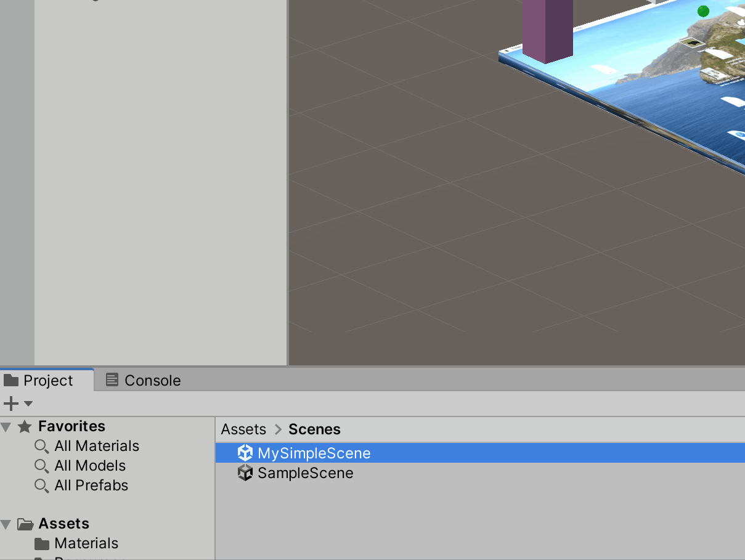Click the search icon beside All Prefabs
745x560 pixels.
[x=41, y=486]
